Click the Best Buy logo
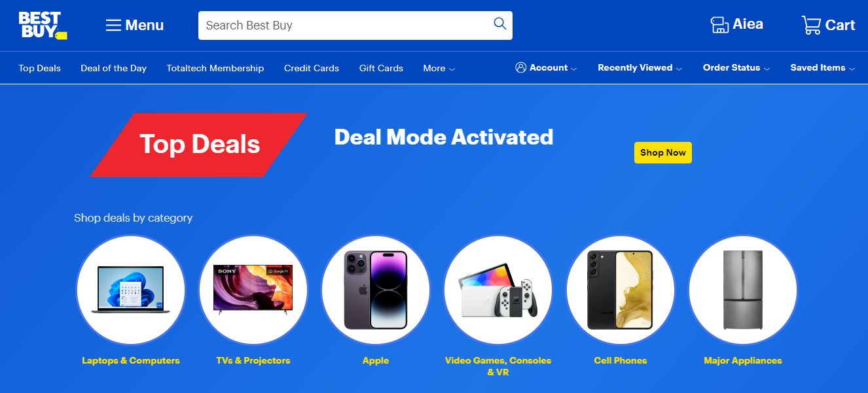The height and width of the screenshot is (393, 868). coord(43,25)
